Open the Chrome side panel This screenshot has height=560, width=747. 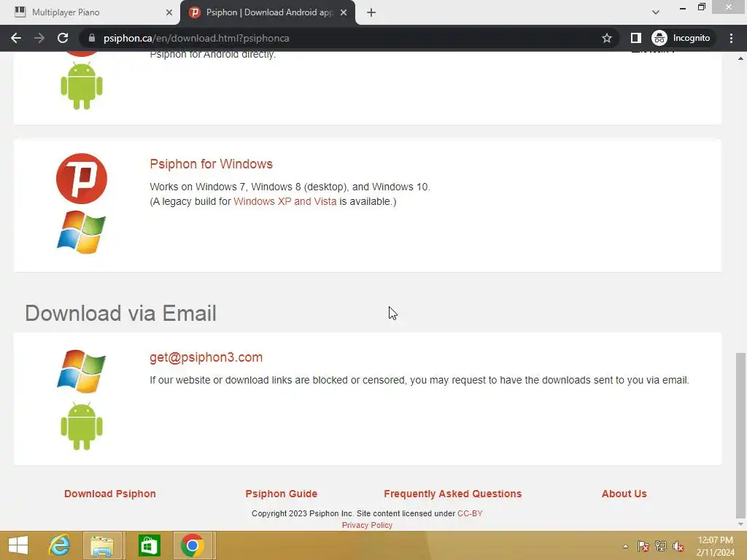[635, 38]
